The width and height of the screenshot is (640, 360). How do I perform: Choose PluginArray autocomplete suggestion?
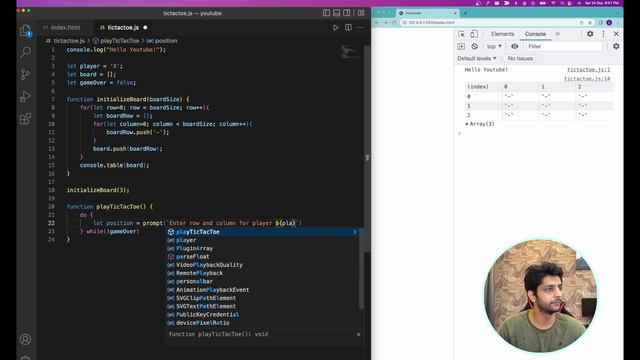click(x=263, y=248)
